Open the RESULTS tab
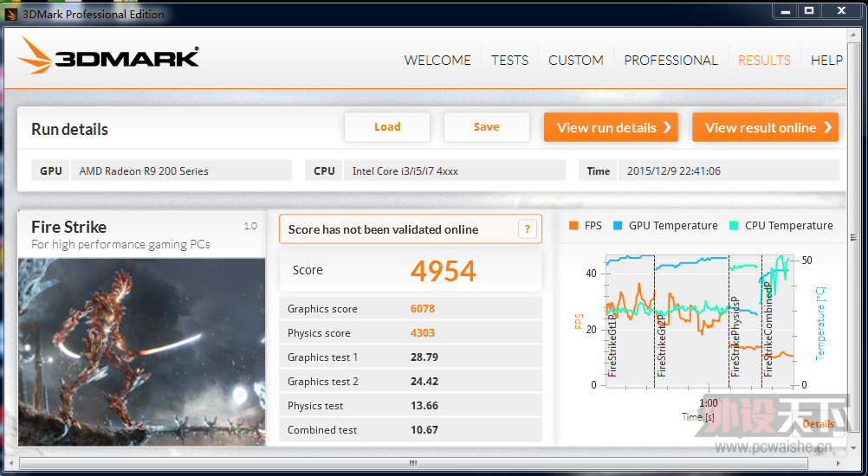This screenshot has width=868, height=476. click(765, 61)
